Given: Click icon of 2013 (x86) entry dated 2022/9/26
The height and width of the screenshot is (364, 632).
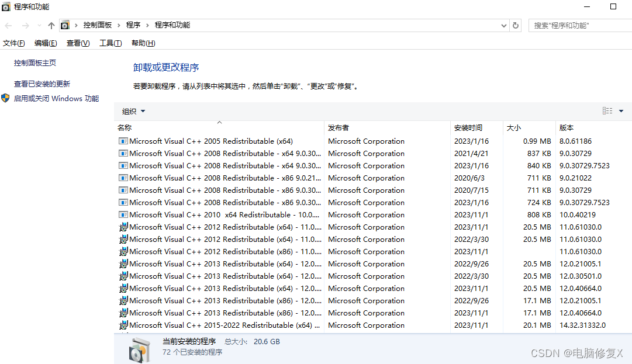Looking at the screenshot, I should pos(123,301).
